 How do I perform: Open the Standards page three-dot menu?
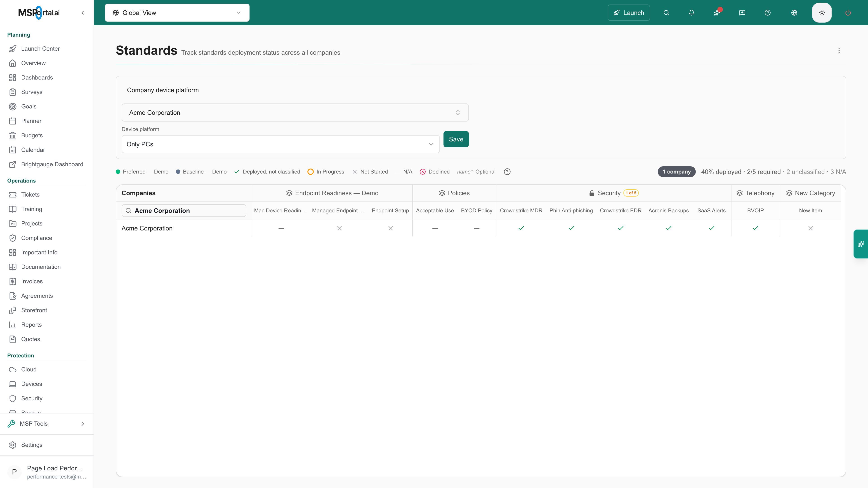[x=839, y=51]
